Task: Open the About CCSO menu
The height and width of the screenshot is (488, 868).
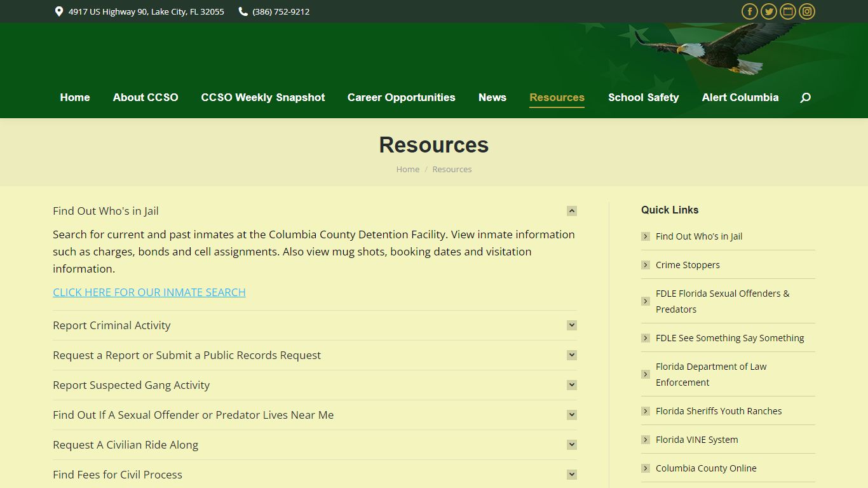Action: (x=146, y=97)
